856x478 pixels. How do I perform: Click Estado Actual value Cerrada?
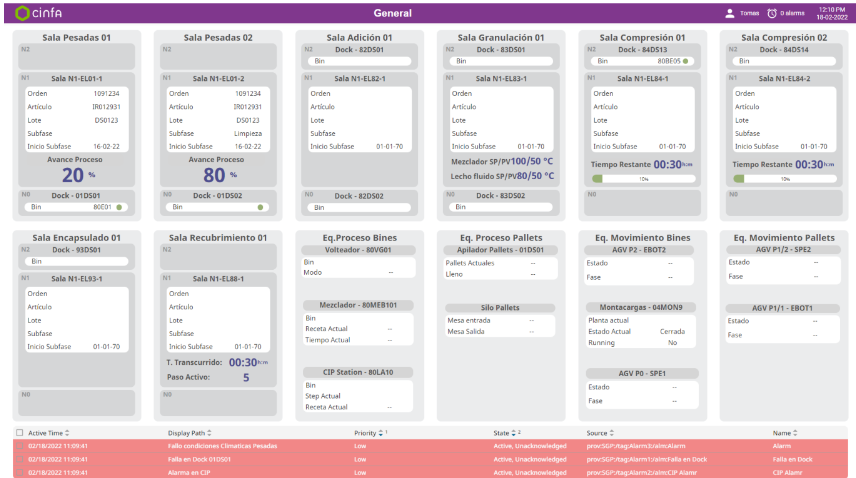(672, 332)
